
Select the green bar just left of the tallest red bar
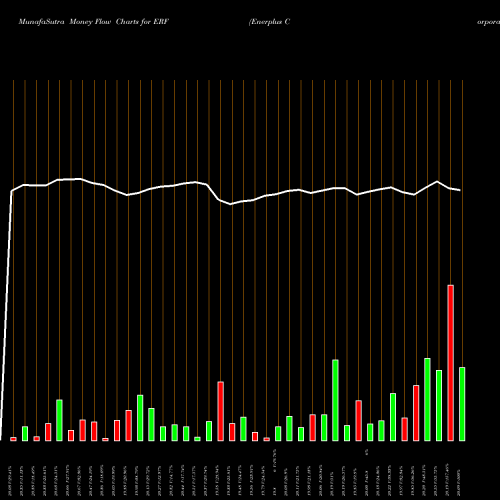(x=439, y=405)
